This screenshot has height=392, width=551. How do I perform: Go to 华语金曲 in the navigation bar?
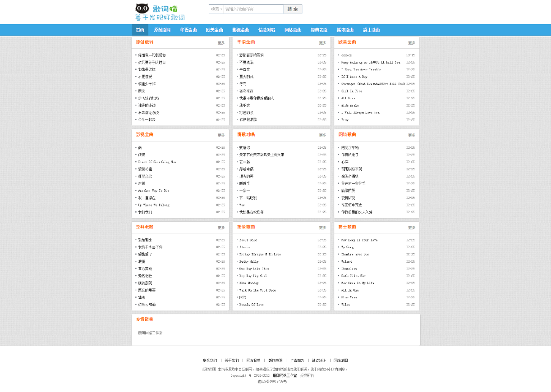(188, 30)
